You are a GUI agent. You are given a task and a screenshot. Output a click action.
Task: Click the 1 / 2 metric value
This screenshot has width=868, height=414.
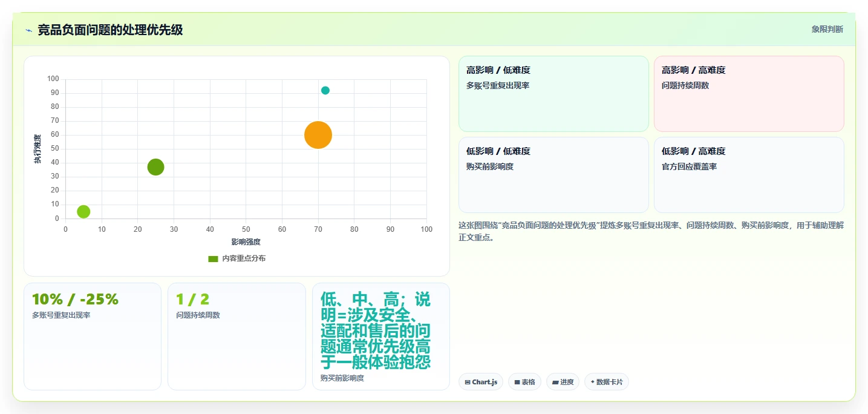click(192, 300)
